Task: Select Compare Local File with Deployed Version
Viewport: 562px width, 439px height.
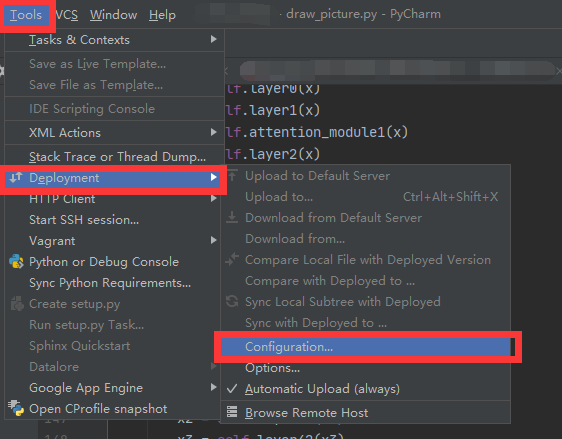Action: coord(366,260)
